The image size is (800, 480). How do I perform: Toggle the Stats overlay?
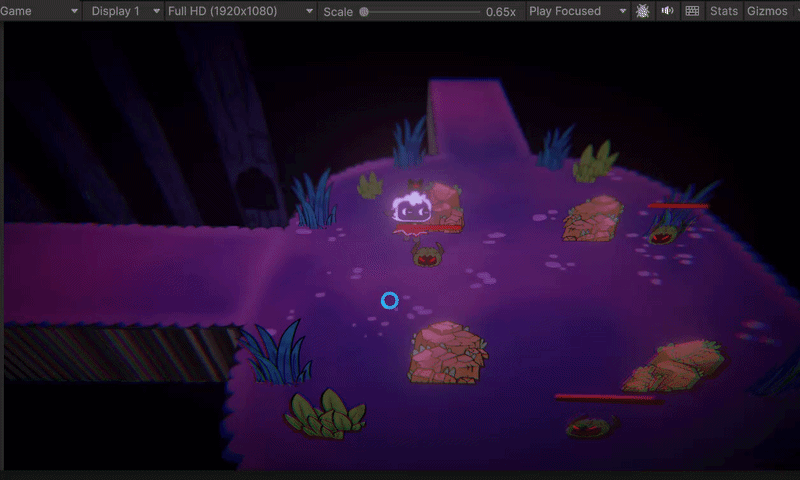pos(723,11)
